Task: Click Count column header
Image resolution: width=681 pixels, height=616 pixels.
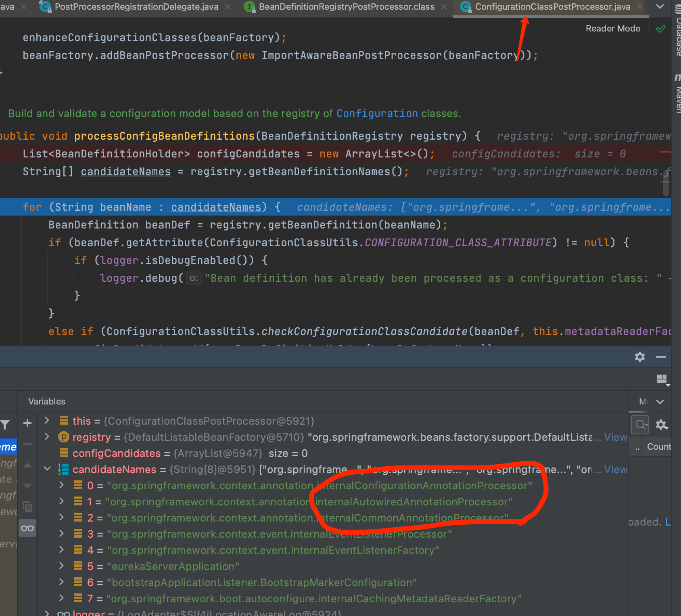Action: (659, 446)
